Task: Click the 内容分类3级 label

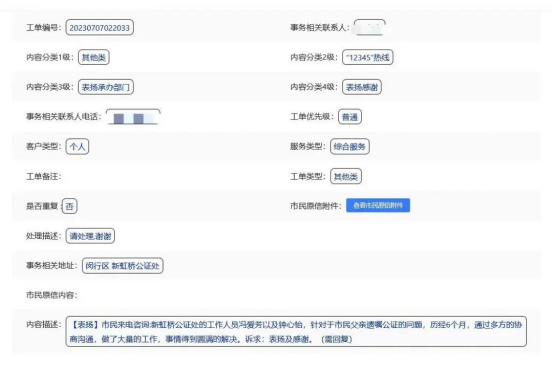Action: click(50, 87)
